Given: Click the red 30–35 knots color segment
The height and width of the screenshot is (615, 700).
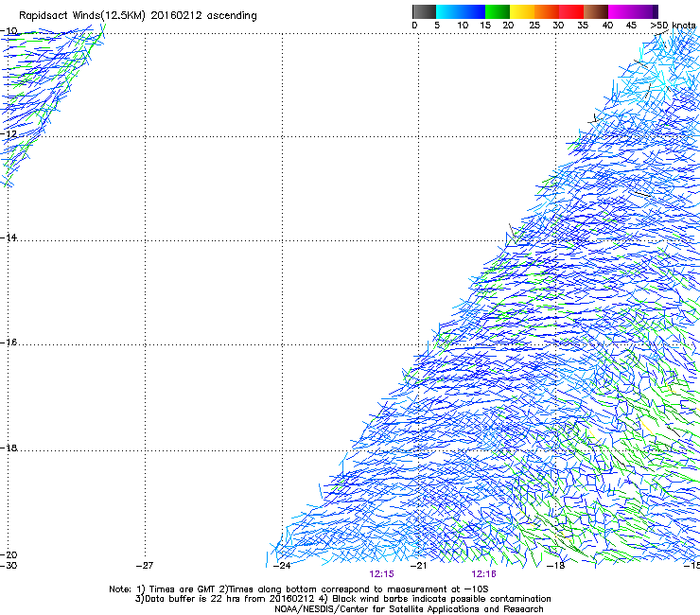Looking at the screenshot, I should click(571, 11).
